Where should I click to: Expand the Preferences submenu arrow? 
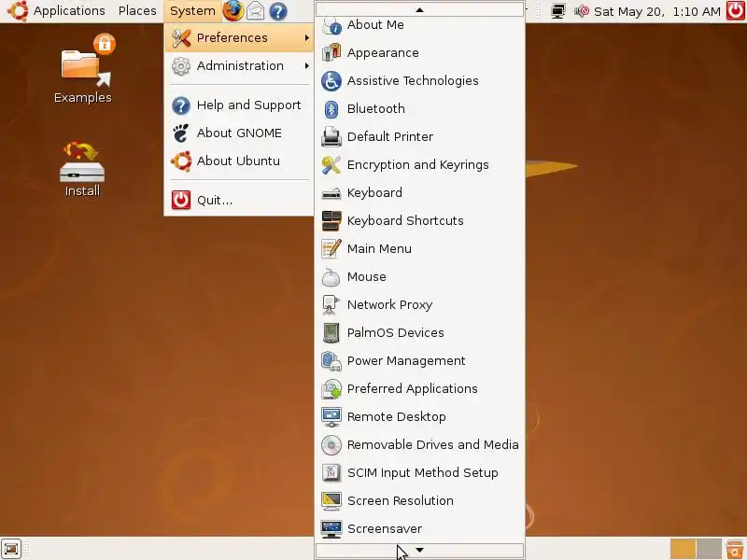pos(307,37)
